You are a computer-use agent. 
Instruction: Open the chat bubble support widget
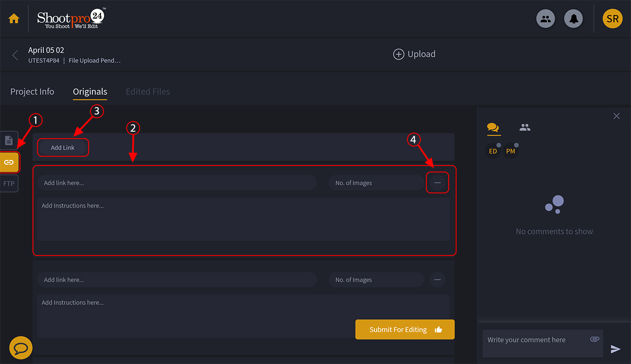pos(21,348)
